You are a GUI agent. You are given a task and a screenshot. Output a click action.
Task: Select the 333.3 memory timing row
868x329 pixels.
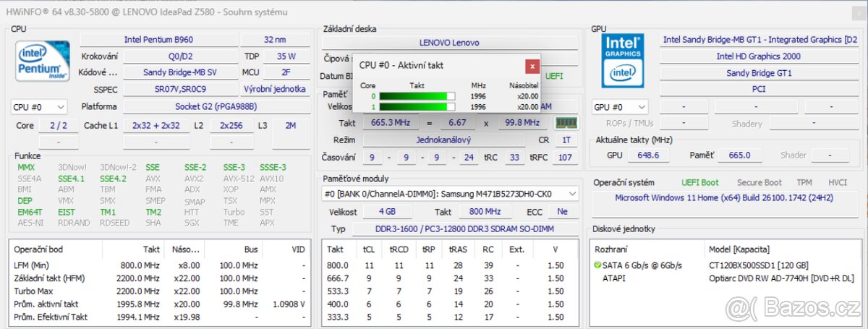450,317
